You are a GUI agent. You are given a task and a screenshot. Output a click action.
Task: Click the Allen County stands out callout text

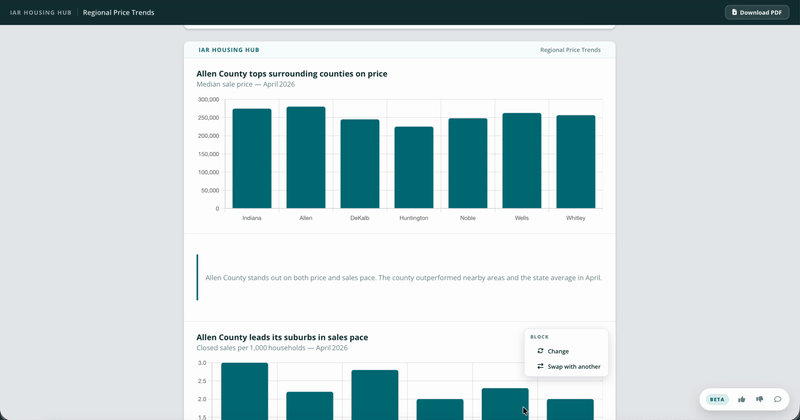[404, 278]
